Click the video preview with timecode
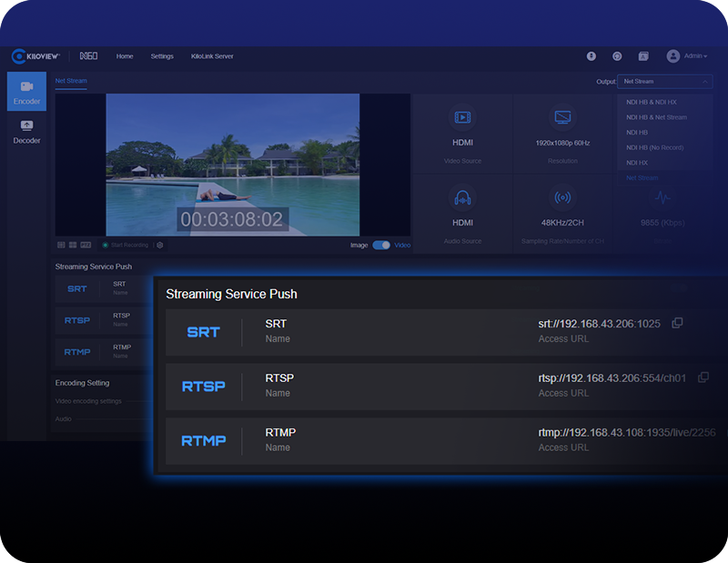Image resolution: width=728 pixels, height=563 pixels. [x=233, y=165]
